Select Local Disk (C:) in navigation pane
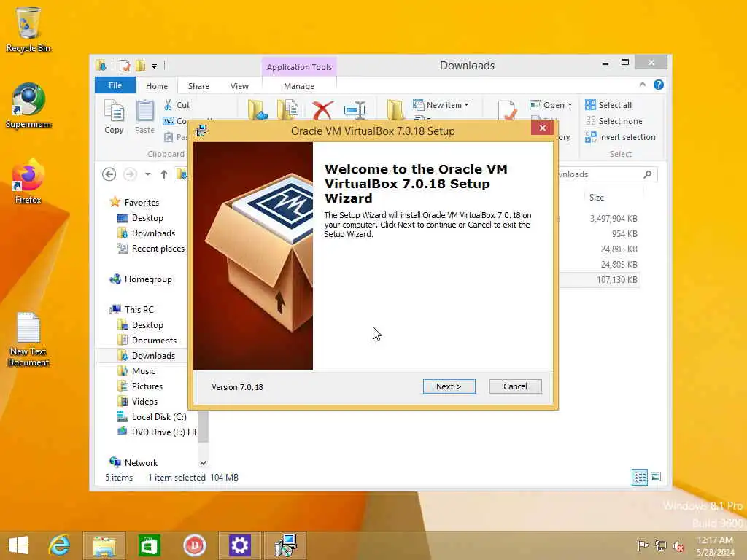This screenshot has width=747, height=560. point(158,416)
